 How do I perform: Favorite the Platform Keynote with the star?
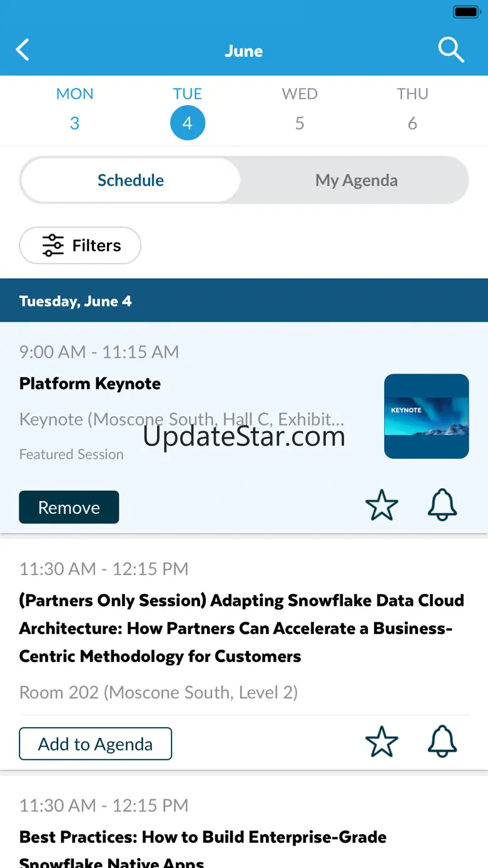[382, 506]
